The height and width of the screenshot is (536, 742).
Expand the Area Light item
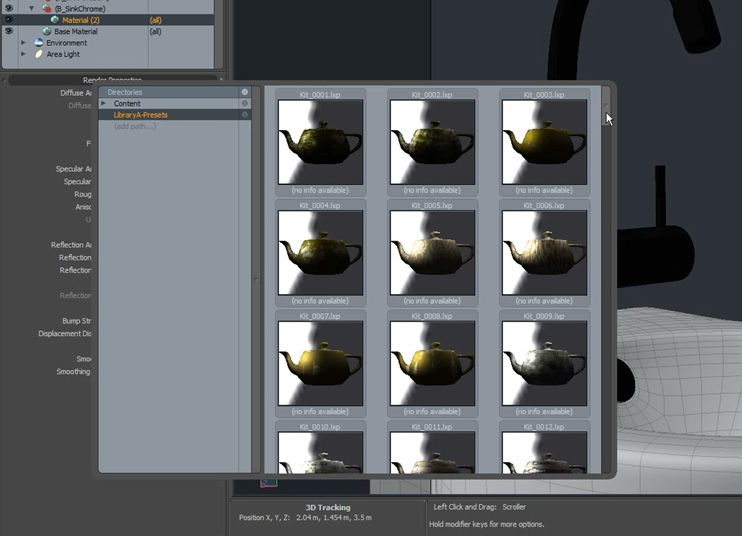click(24, 54)
